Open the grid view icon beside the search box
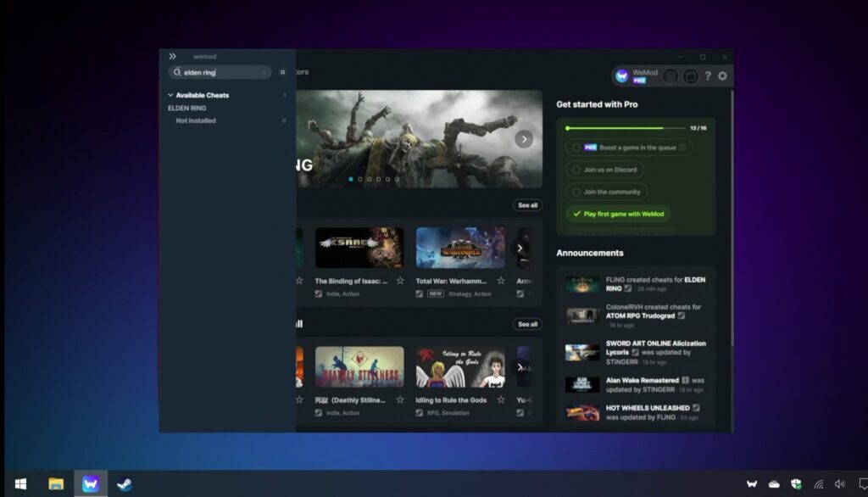This screenshot has height=497, width=868. [x=282, y=73]
